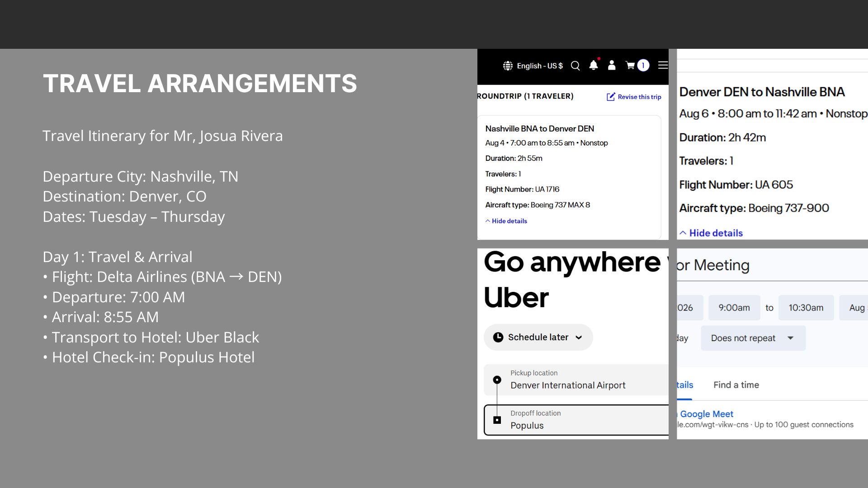Click the Day 1: Travel & Arrival heading
868x488 pixels.
click(x=118, y=257)
